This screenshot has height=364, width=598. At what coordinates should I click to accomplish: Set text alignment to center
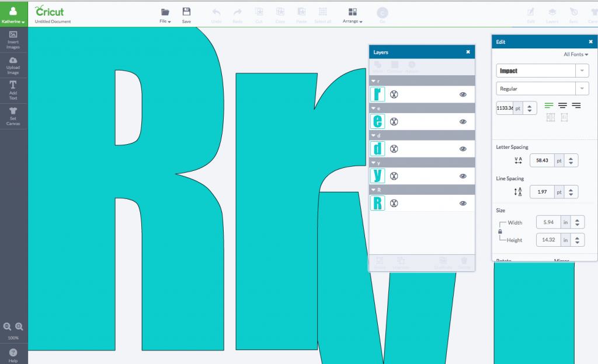562,106
